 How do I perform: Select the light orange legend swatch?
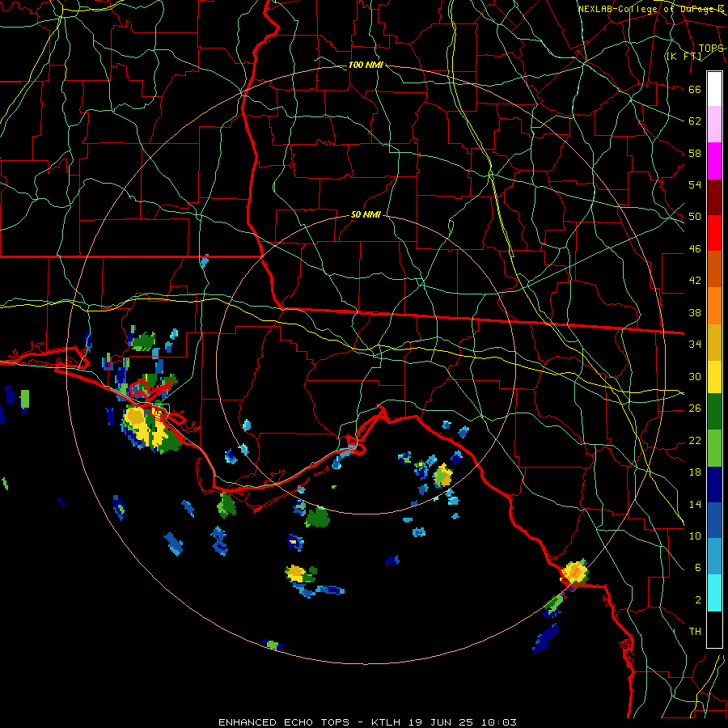coord(714,305)
